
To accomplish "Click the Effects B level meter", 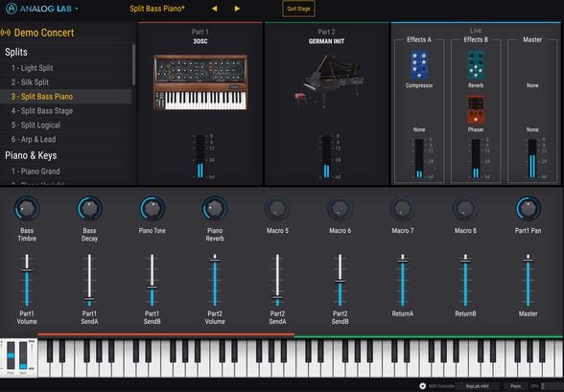I will pos(476,158).
